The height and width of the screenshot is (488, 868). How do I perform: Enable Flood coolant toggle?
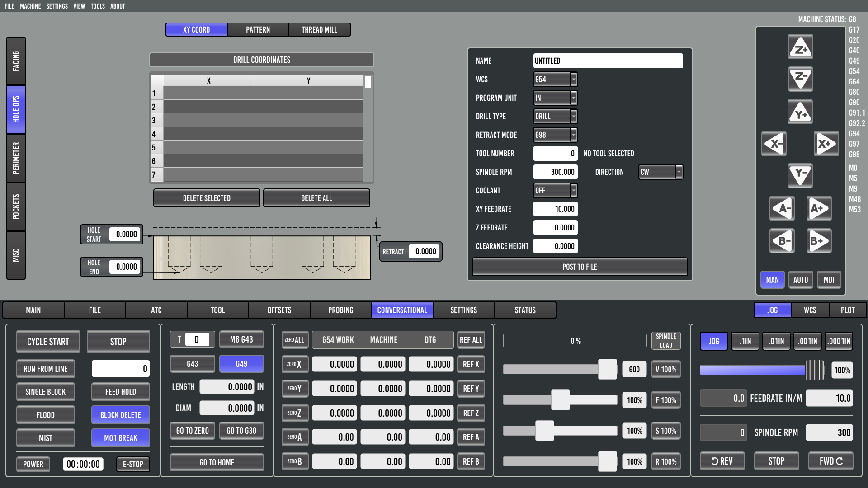tap(45, 415)
